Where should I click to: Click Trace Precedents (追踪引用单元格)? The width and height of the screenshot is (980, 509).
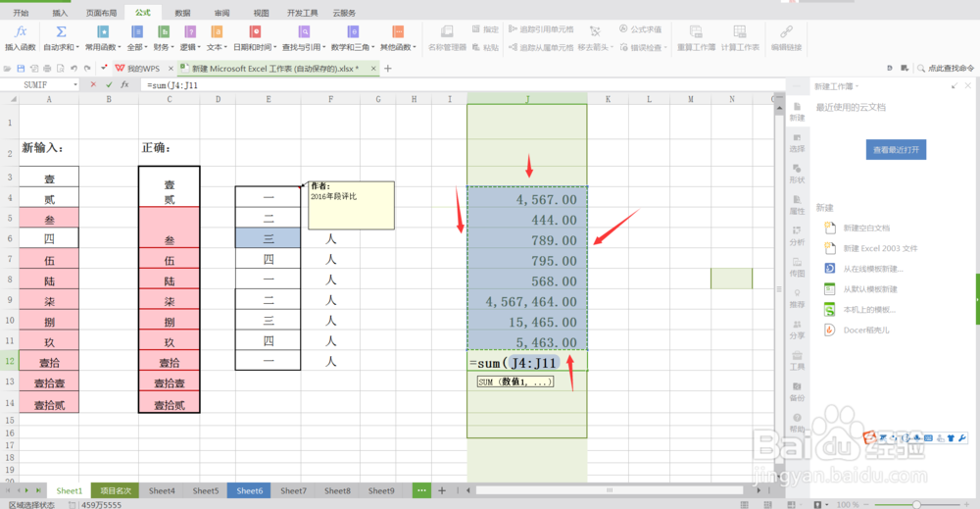pyautogui.click(x=541, y=29)
